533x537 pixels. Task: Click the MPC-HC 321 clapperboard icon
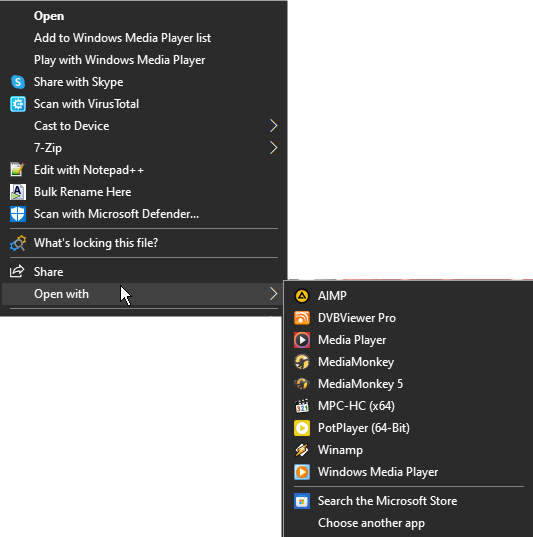point(302,406)
